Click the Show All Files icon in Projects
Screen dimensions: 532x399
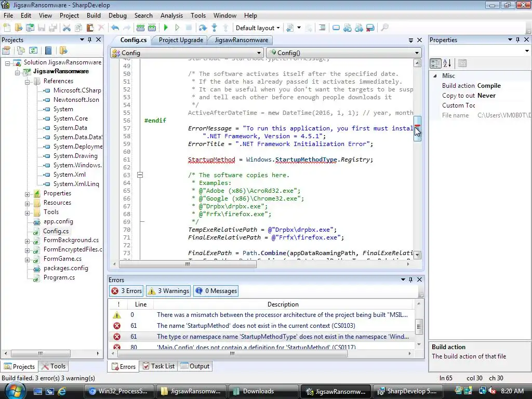21,50
